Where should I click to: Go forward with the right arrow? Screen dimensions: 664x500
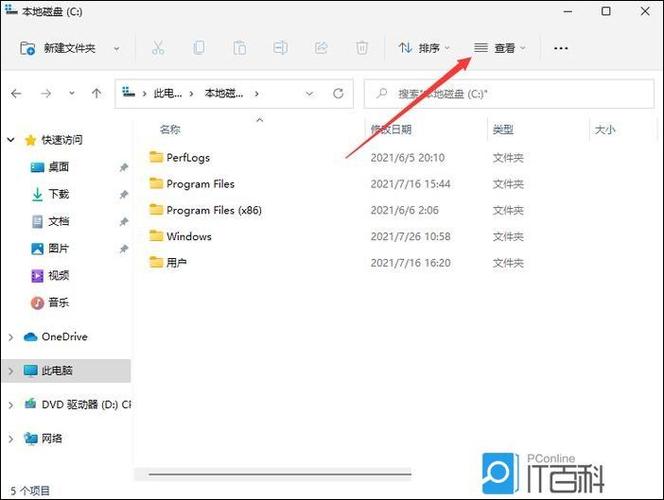(x=46, y=94)
